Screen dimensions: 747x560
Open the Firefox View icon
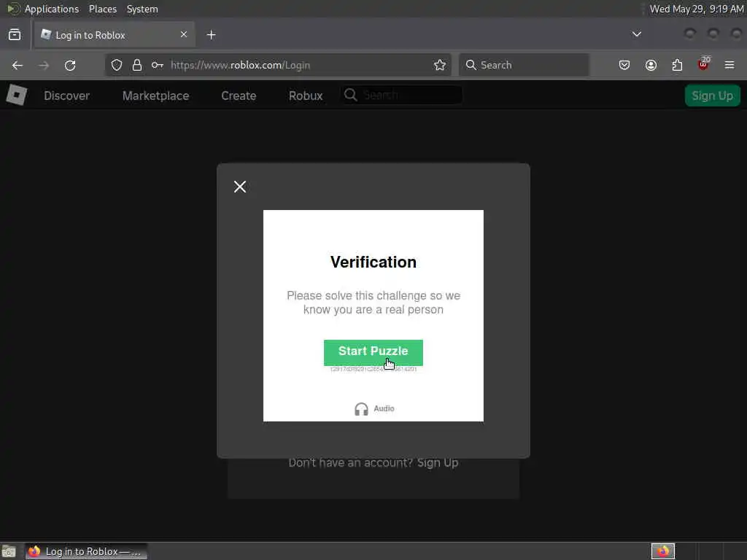tap(15, 35)
